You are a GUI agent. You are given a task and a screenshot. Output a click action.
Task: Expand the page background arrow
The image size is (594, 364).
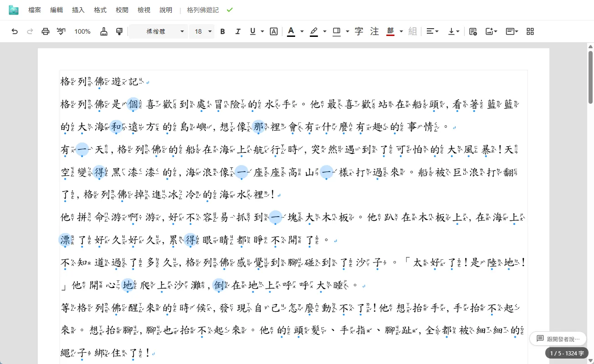347,31
